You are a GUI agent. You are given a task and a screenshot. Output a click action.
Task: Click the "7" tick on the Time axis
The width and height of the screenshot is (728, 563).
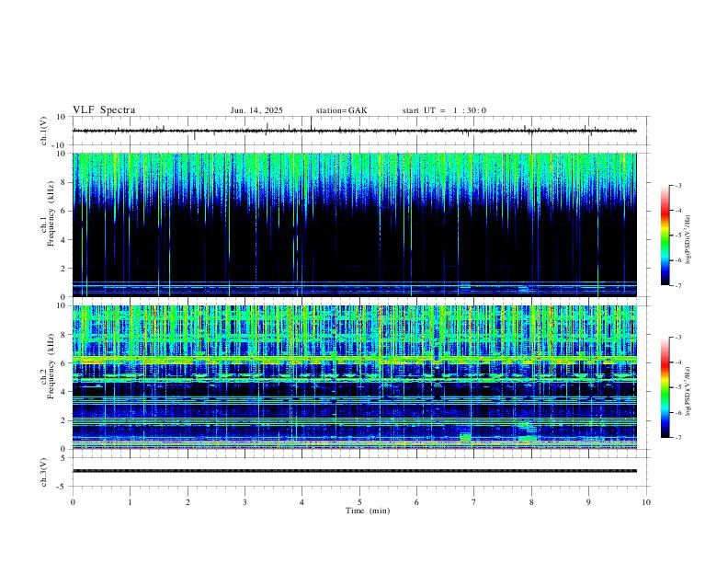473,502
